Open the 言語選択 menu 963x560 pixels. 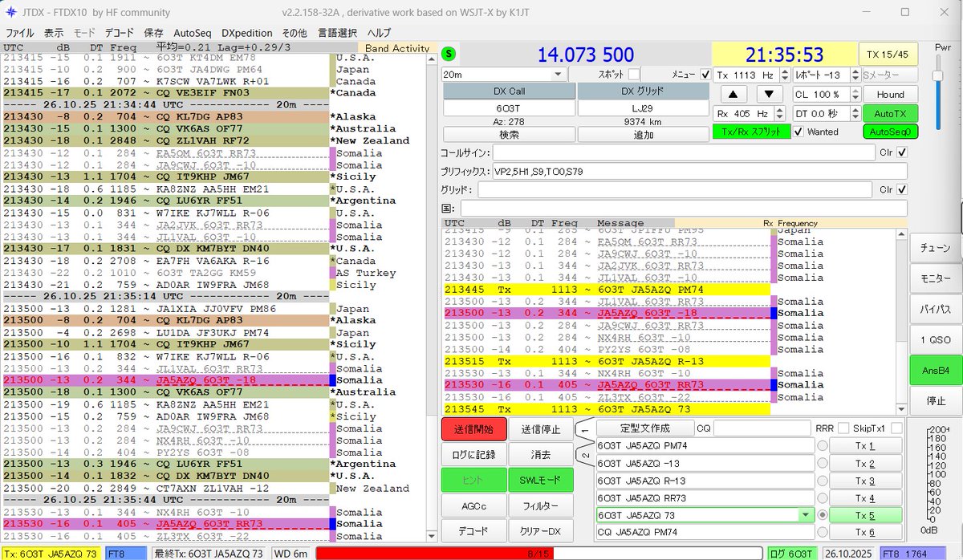pos(337,33)
